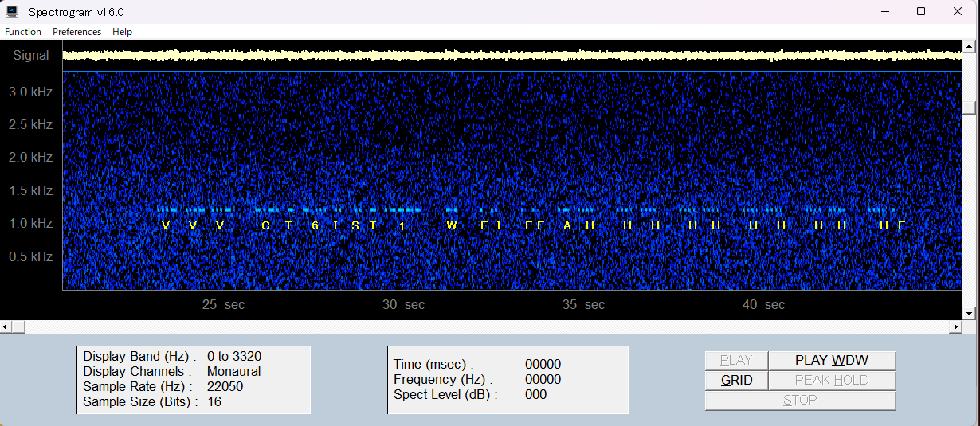980x426 pixels.
Task: Click the STOP button
Action: [800, 401]
